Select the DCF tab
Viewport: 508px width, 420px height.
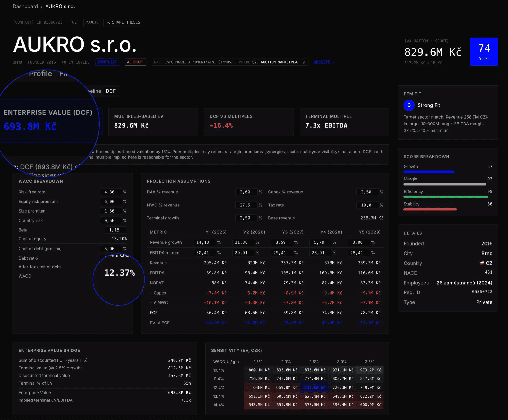(x=111, y=91)
